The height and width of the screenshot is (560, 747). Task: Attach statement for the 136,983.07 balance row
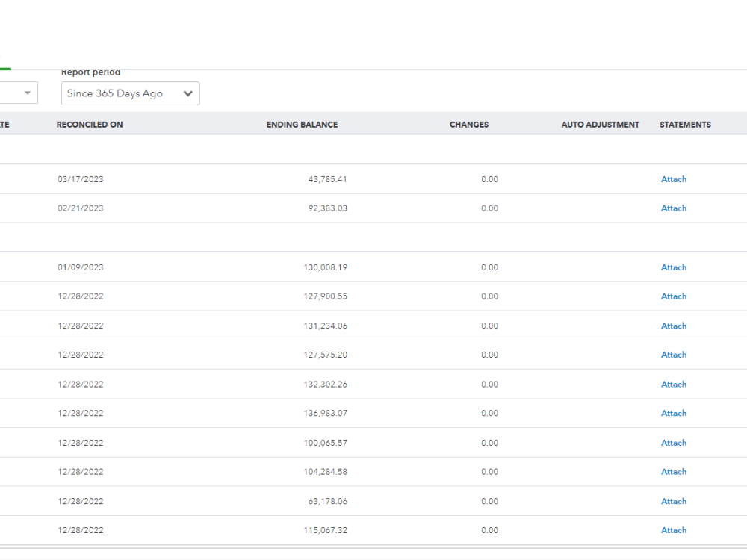coord(674,414)
